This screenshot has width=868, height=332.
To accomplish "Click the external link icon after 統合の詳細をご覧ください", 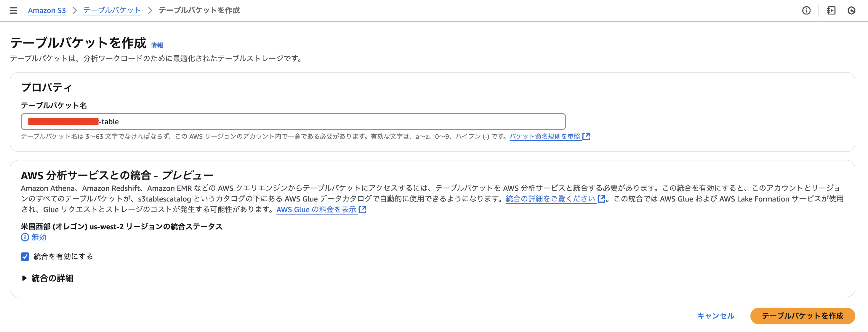I will click(601, 199).
